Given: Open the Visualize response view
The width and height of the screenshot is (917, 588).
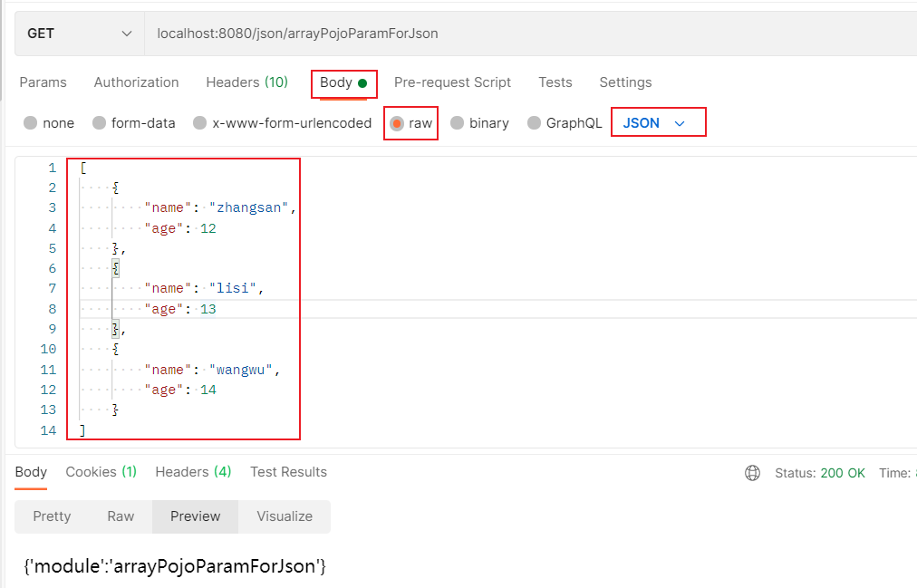Looking at the screenshot, I should [x=285, y=516].
